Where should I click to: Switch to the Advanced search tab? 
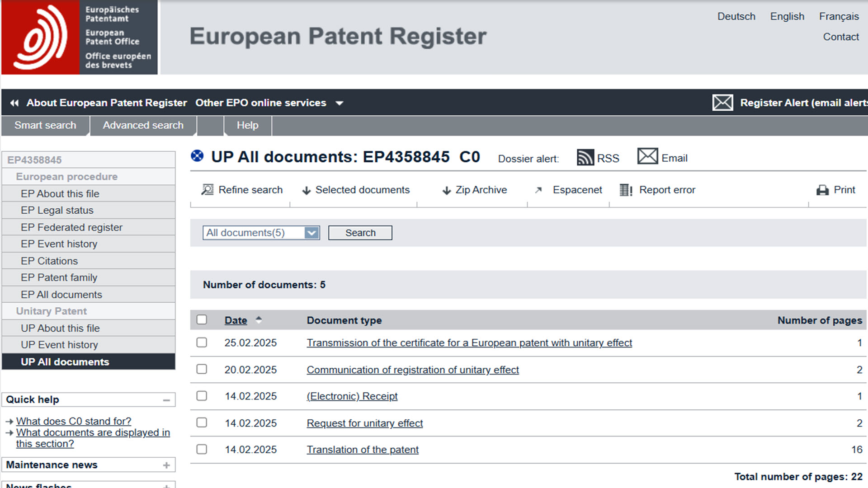143,126
